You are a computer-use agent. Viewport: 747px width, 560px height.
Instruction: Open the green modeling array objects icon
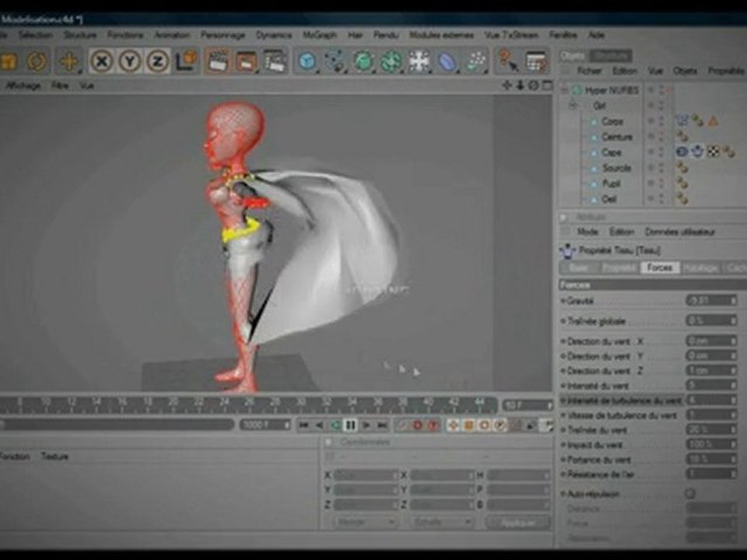click(x=391, y=61)
